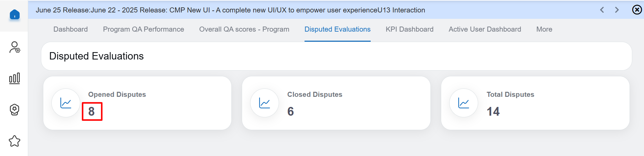Switch to the Dashboard tab
This screenshot has height=156, width=644.
click(x=71, y=29)
